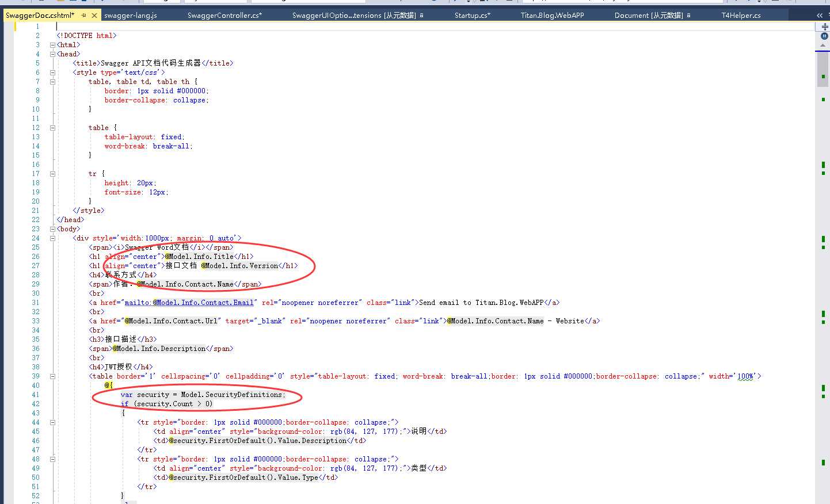Image resolution: width=830 pixels, height=504 pixels.
Task: Switch to the swagger-lang.js tab
Action: (x=131, y=16)
